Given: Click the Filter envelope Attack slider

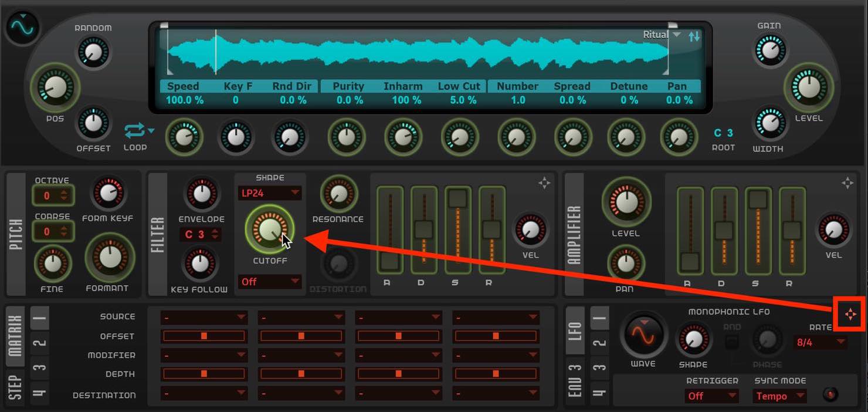Looking at the screenshot, I should point(390,229).
